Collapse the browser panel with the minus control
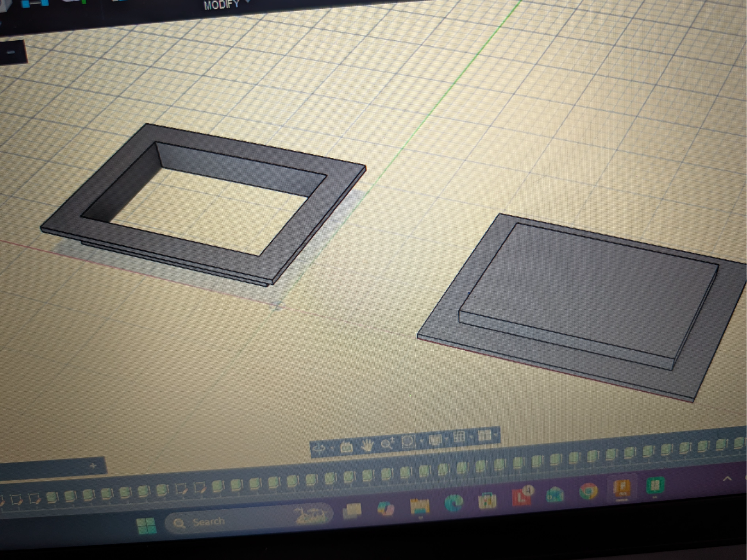The image size is (747, 560). [11, 52]
